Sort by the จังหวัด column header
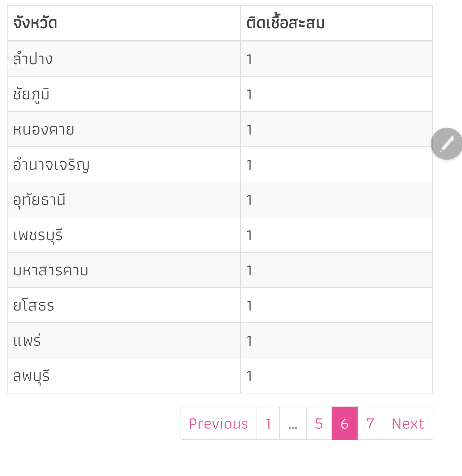This screenshot has height=476, width=462. (x=35, y=23)
